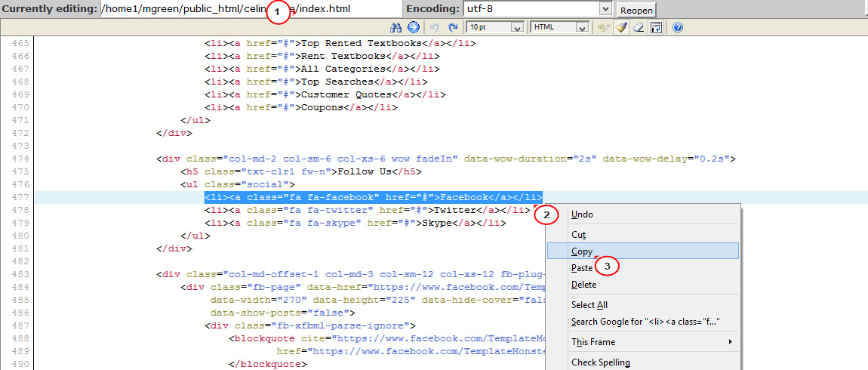
Task: Select Check Spelling in context menu
Action: coord(642,362)
